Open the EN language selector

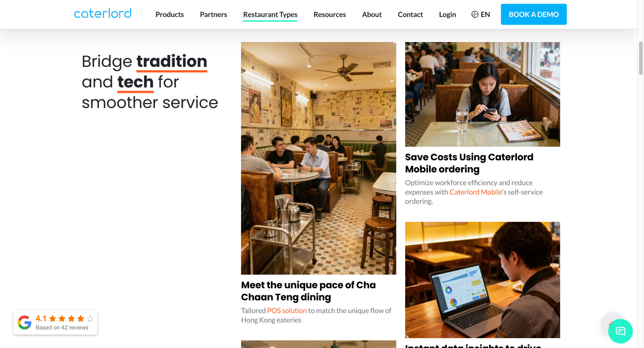[x=480, y=14]
